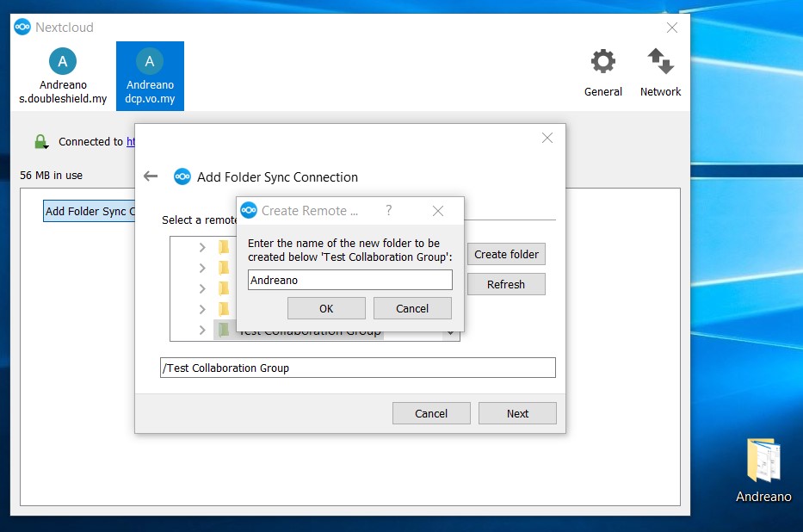Image resolution: width=803 pixels, height=532 pixels.
Task: Click the Nextcloud logo in the main title bar
Action: [22, 28]
